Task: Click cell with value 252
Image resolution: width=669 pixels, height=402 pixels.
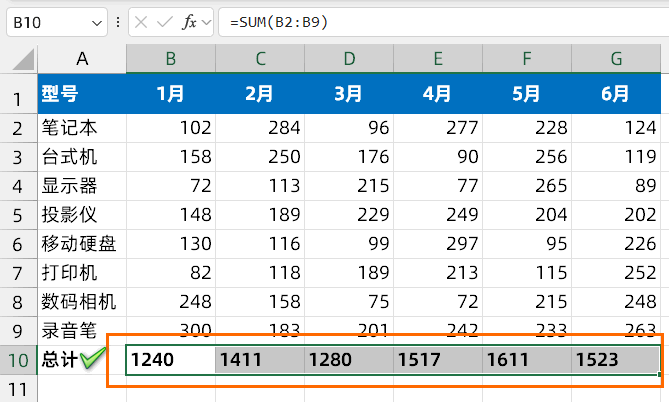Action: pyautogui.click(x=616, y=273)
